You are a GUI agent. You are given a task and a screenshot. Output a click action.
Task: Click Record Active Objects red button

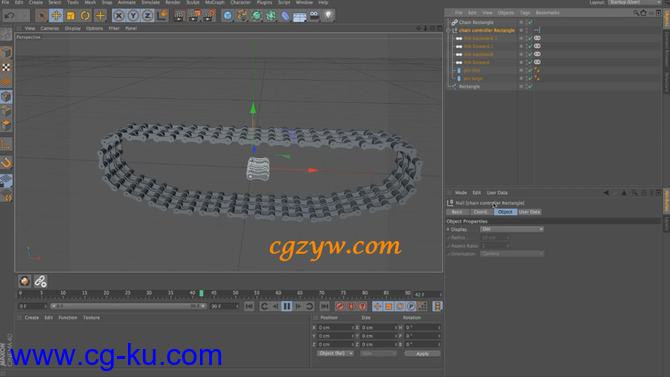[x=340, y=306]
